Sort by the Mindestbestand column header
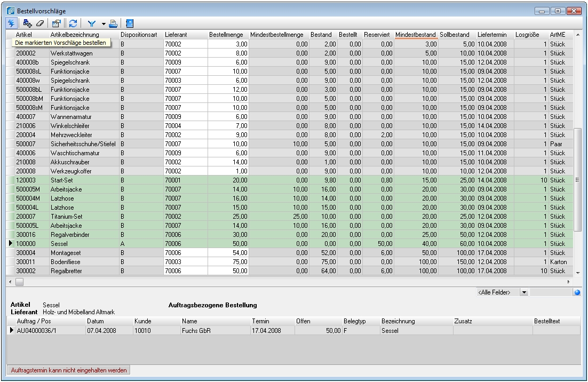 tap(416, 35)
